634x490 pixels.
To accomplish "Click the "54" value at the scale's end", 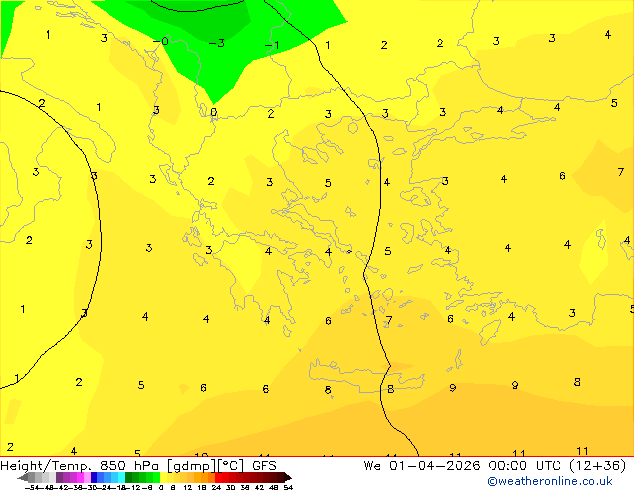I will tap(288, 487).
